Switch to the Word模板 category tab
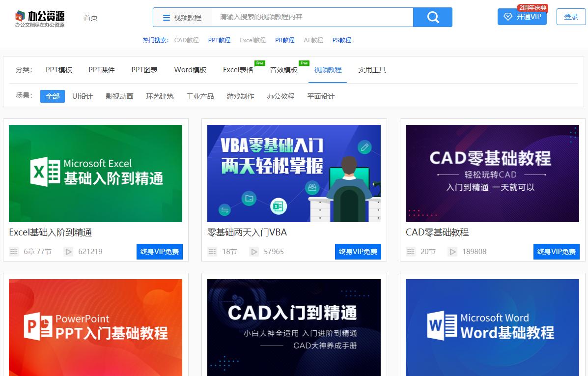This screenshot has height=376, width=588. coord(190,70)
